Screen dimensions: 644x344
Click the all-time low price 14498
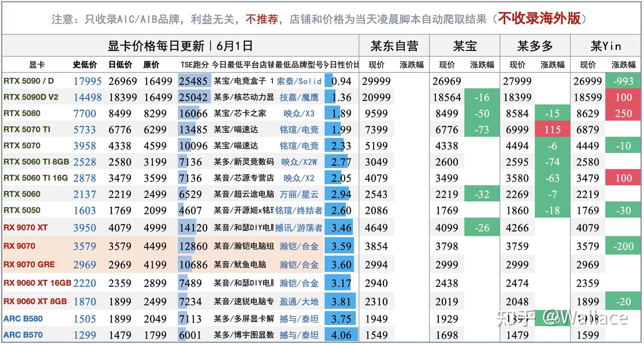point(88,97)
